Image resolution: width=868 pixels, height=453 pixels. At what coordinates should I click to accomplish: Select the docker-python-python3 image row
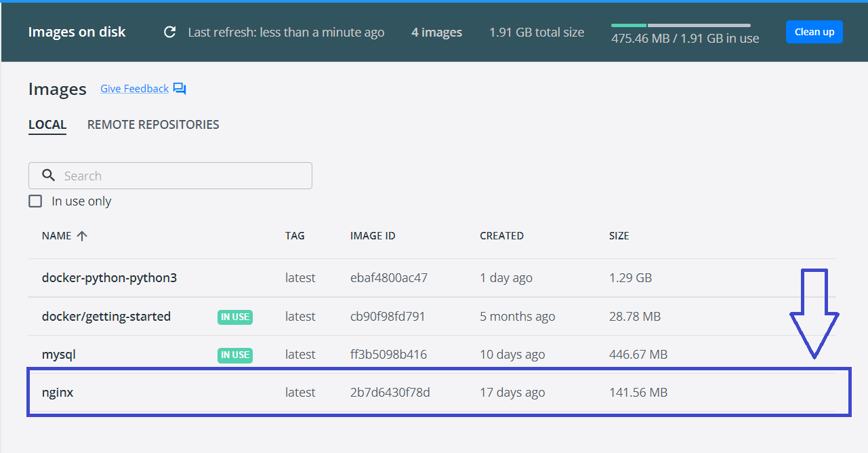(432, 278)
